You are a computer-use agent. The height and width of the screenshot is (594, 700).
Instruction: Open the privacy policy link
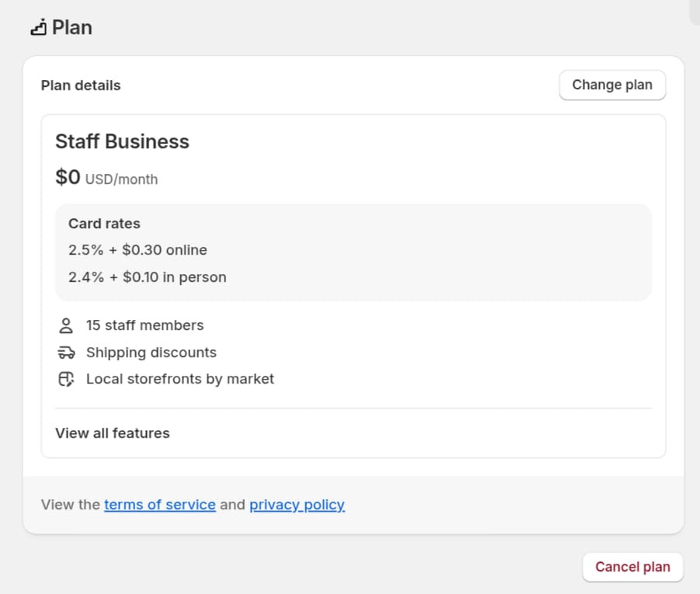point(297,505)
